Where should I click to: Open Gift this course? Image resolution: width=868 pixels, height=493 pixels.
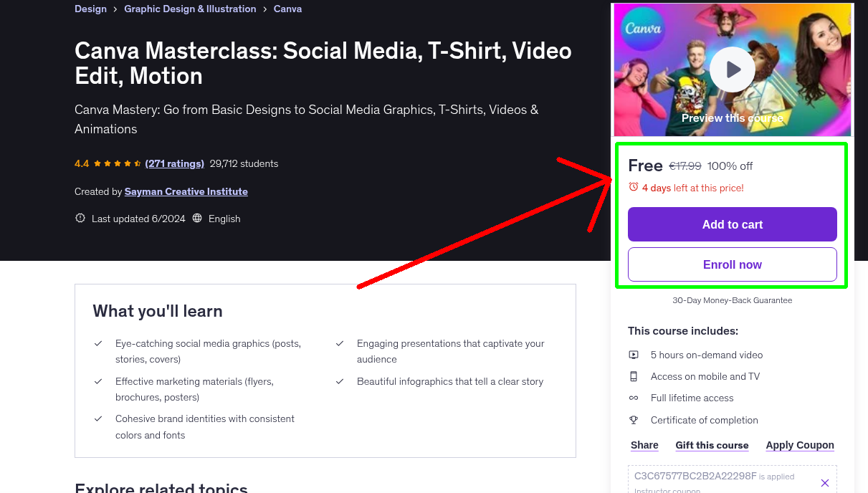[x=712, y=445]
